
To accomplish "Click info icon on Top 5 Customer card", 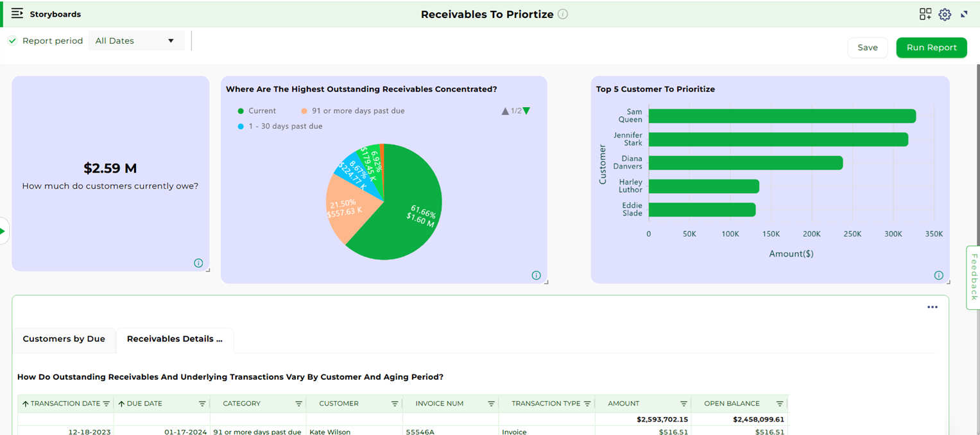I will pos(938,275).
